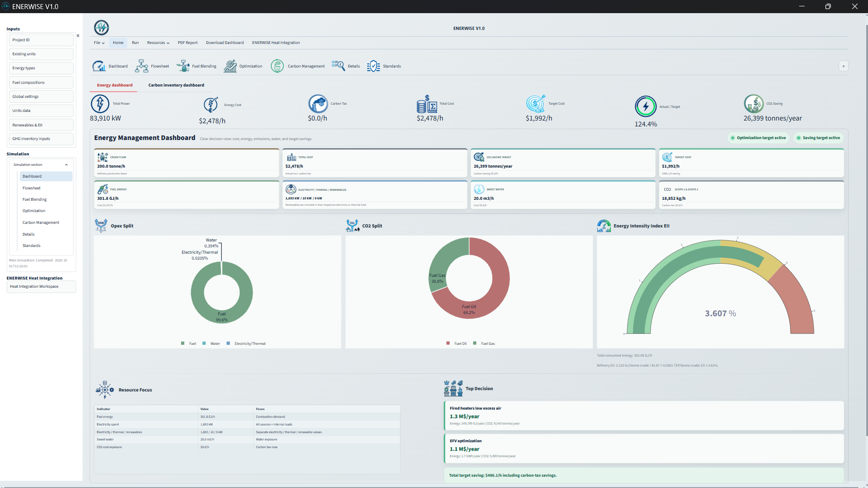868x488 pixels.
Task: Click the Standards shield icon
Action: click(374, 66)
